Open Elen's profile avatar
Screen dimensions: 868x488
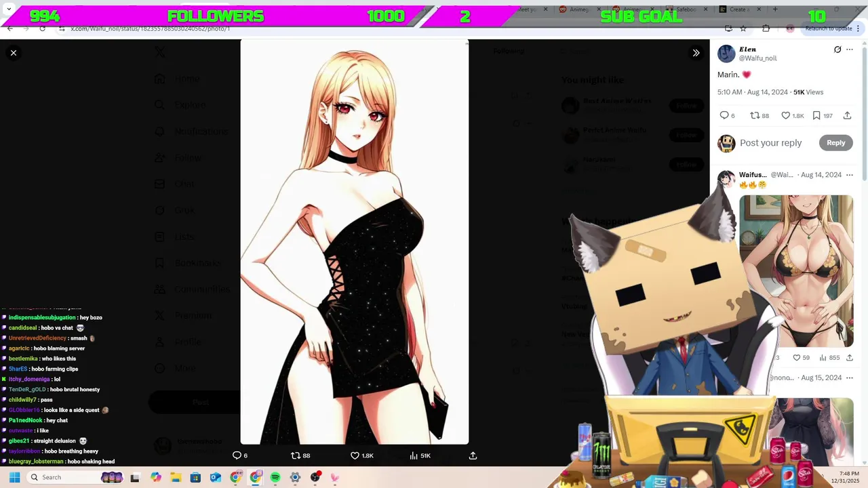726,54
